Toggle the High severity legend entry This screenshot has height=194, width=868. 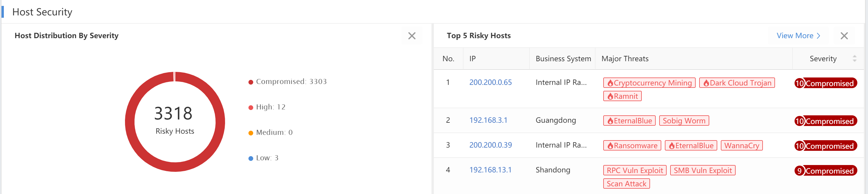pyautogui.click(x=267, y=107)
